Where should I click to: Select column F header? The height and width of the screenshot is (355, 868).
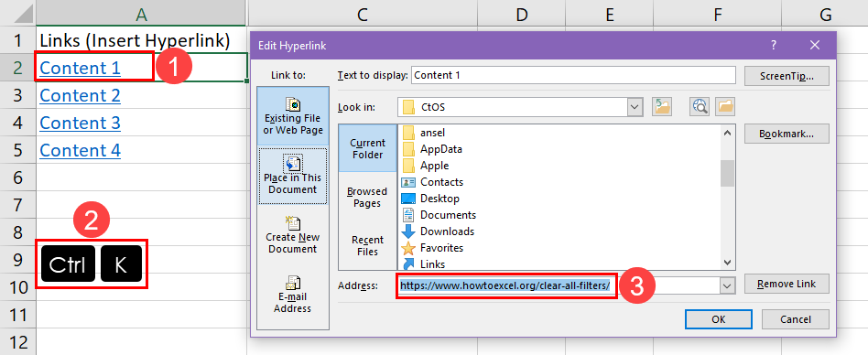point(718,14)
